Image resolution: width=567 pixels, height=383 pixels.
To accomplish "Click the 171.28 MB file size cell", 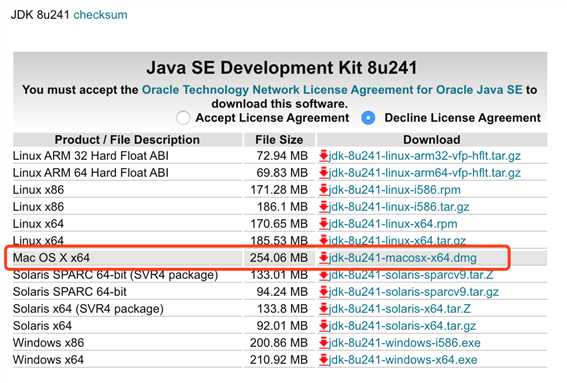I will pyautogui.click(x=279, y=190).
